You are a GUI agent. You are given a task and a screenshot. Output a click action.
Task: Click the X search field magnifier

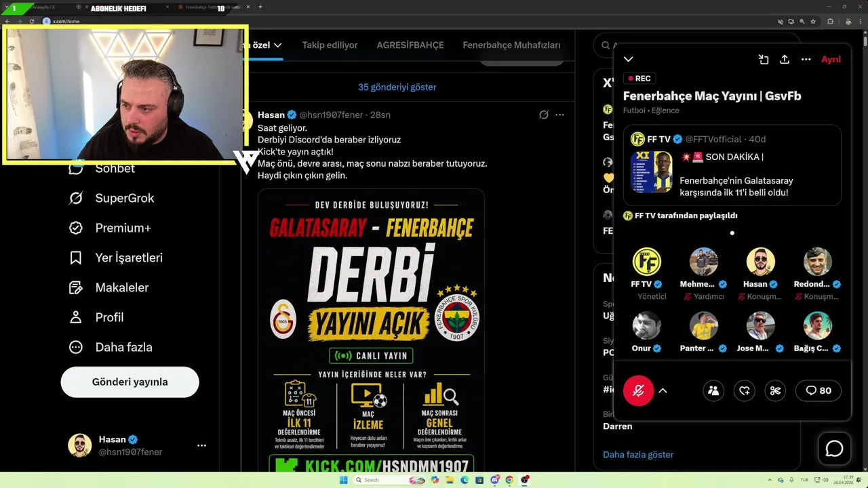[x=606, y=45]
